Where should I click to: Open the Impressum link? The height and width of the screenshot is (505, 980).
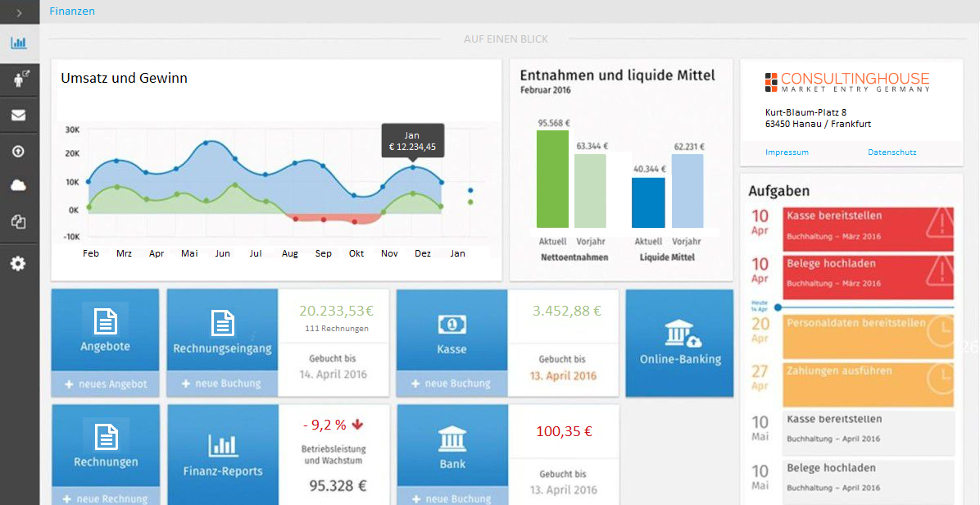(787, 152)
